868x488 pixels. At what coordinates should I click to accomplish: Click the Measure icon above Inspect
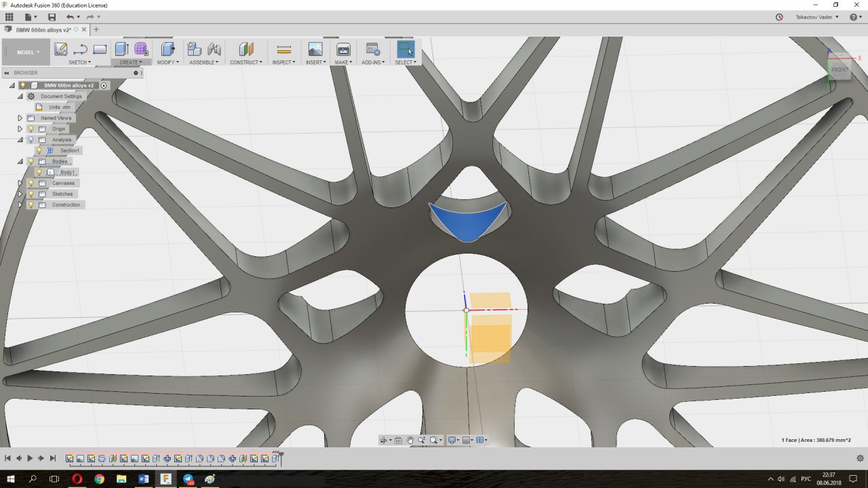[283, 49]
